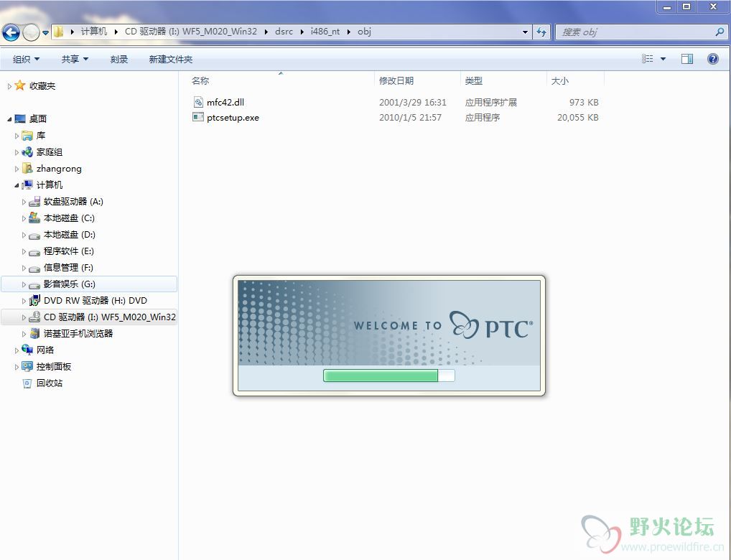Click dsrc in the address breadcrumb
731x560 pixels.
[x=284, y=32]
